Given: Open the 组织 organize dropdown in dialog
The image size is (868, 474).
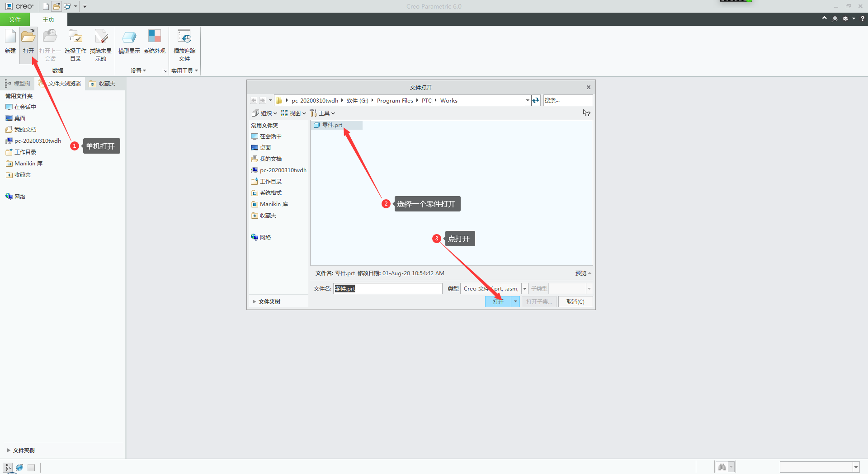Looking at the screenshot, I should tap(264, 113).
